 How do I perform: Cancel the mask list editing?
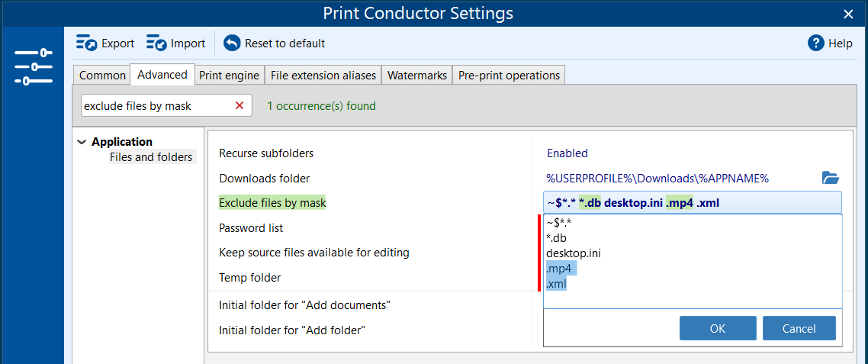(x=799, y=329)
